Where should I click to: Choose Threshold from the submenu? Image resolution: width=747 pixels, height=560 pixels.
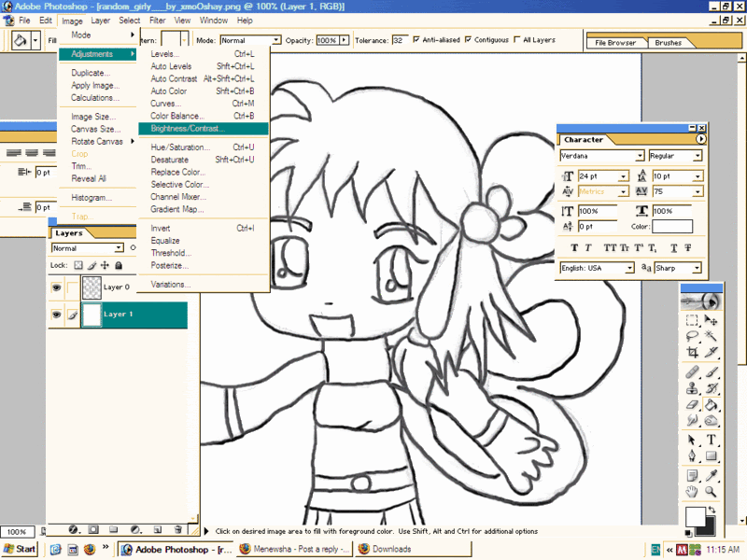coord(204,253)
